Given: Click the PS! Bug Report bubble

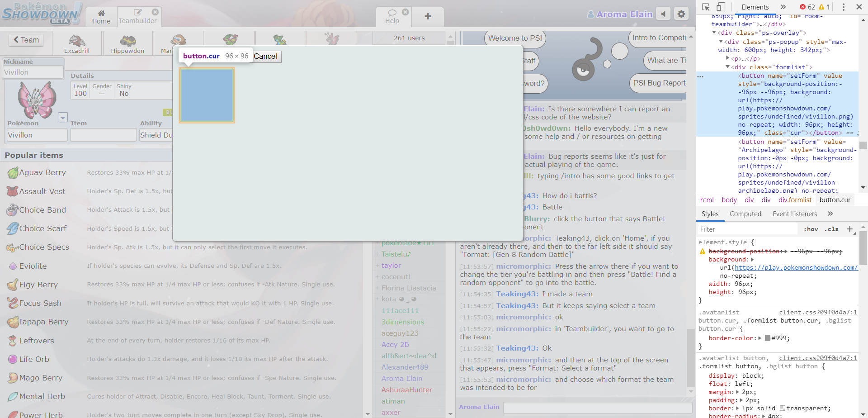Looking at the screenshot, I should pyautogui.click(x=659, y=83).
